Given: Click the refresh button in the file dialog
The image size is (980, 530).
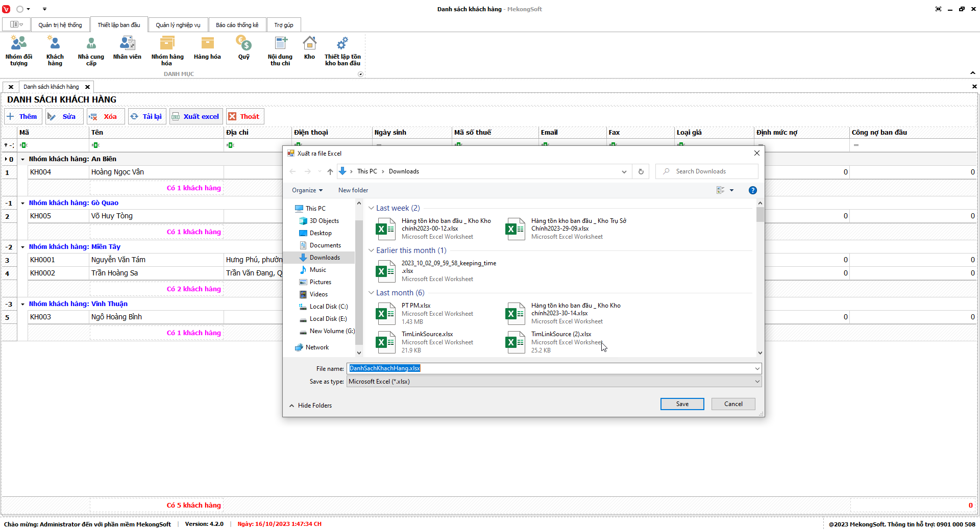Looking at the screenshot, I should point(641,171).
